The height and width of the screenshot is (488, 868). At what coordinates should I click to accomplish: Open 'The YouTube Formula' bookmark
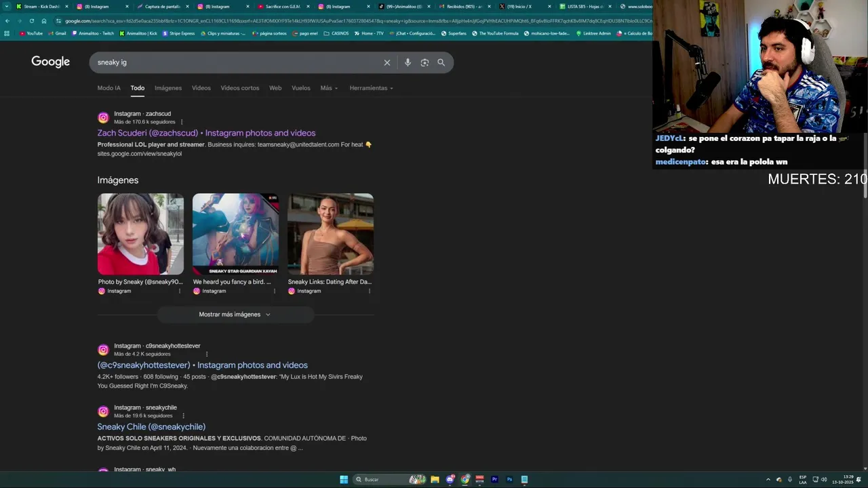495,33
